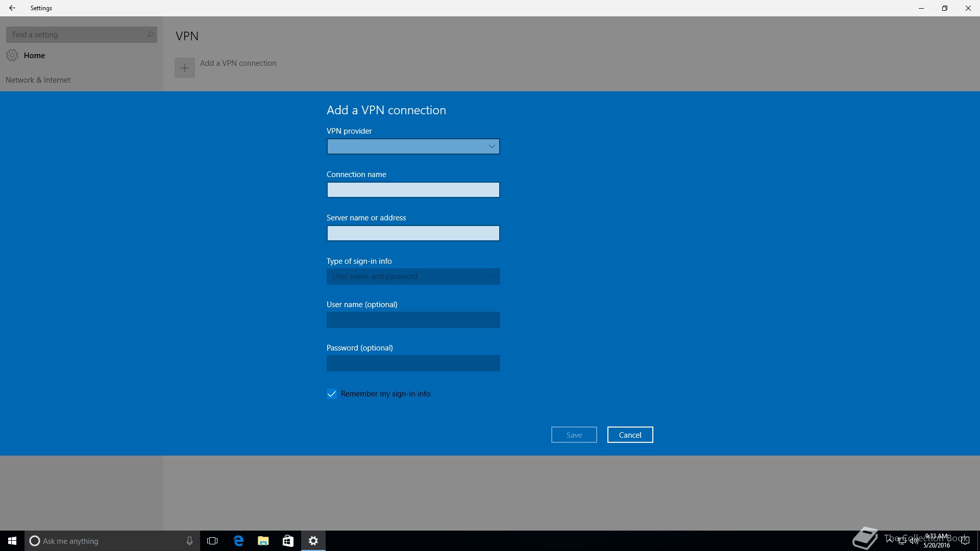
Task: Click the Cortana microphone icon
Action: tap(189, 541)
